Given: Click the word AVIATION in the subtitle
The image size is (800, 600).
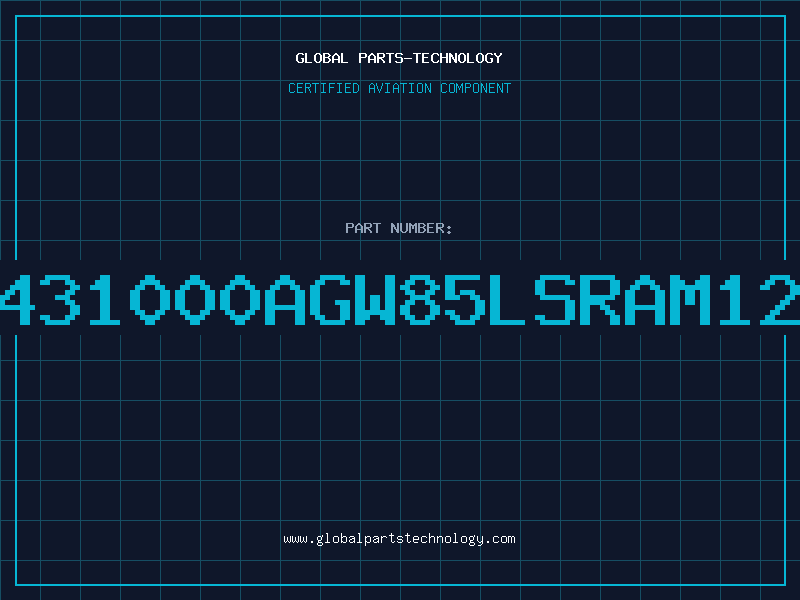Looking at the screenshot, I should pyautogui.click(x=400, y=88).
